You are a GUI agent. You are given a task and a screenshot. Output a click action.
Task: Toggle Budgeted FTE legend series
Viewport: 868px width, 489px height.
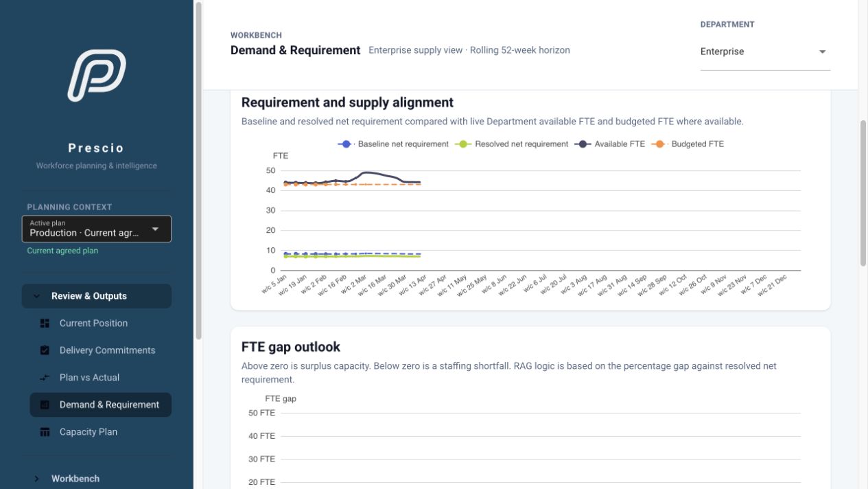click(688, 144)
